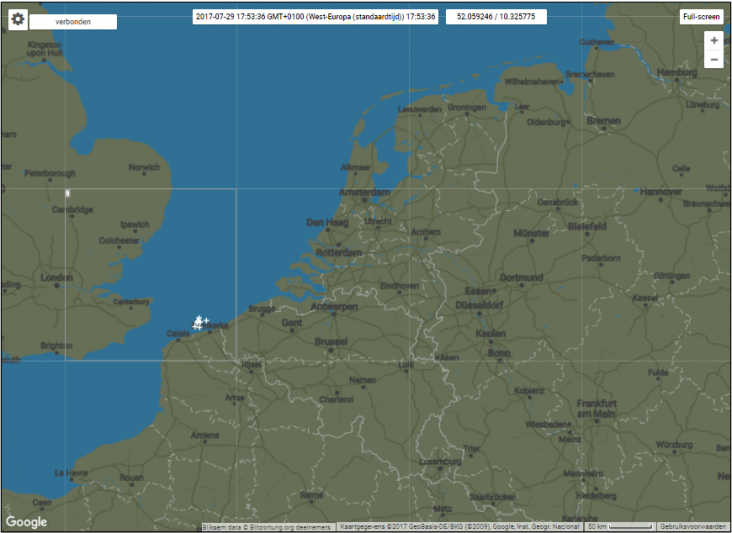Open the Gebruiksvoorwaarden link

point(694,526)
